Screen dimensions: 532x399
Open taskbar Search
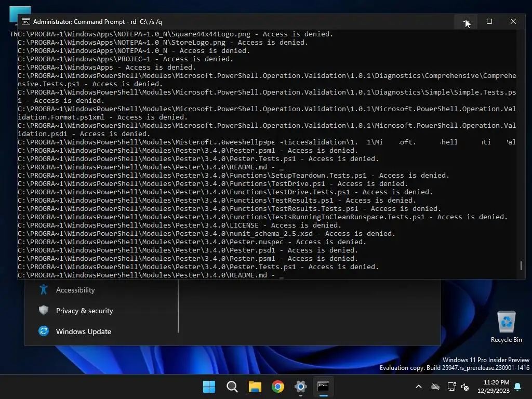(232, 387)
